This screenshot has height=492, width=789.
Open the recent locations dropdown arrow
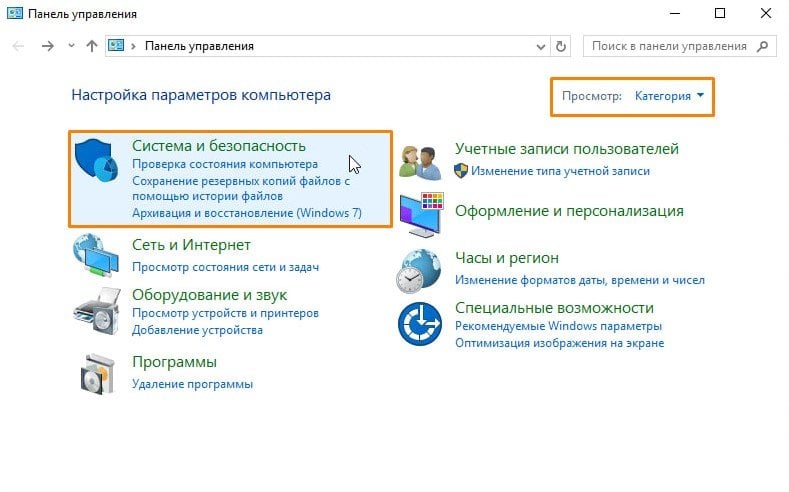(x=71, y=46)
